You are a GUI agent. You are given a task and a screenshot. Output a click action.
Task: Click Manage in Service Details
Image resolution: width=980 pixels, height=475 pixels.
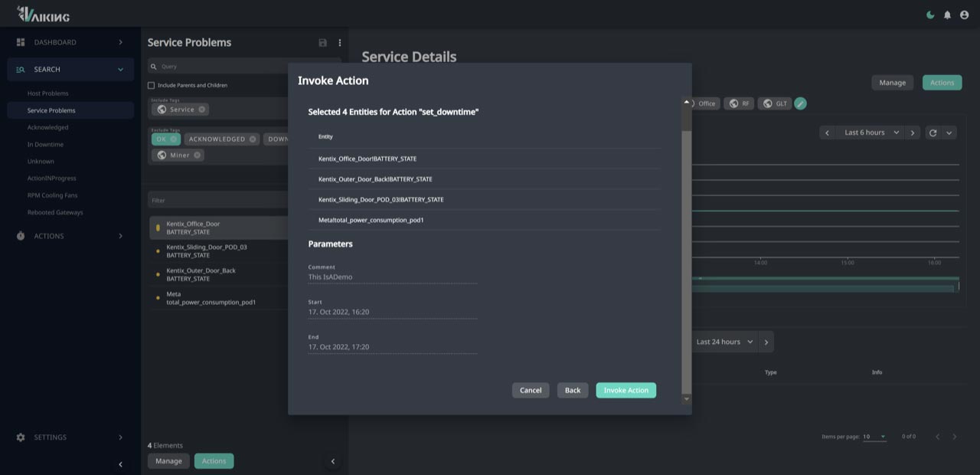click(892, 83)
